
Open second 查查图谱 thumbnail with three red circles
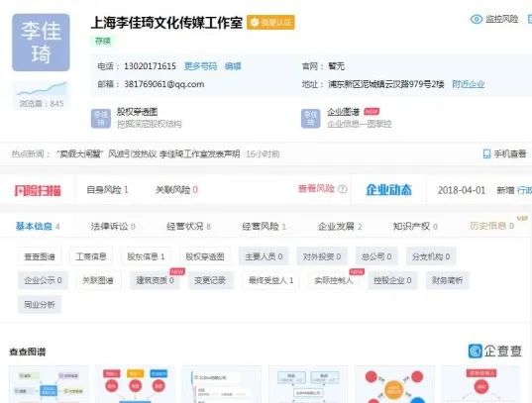tap(135, 384)
